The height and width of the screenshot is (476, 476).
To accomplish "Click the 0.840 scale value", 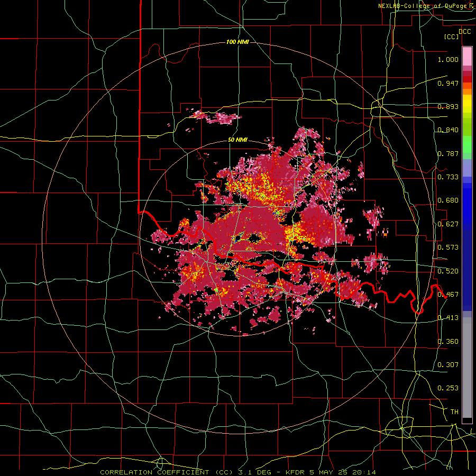I will coord(448,130).
